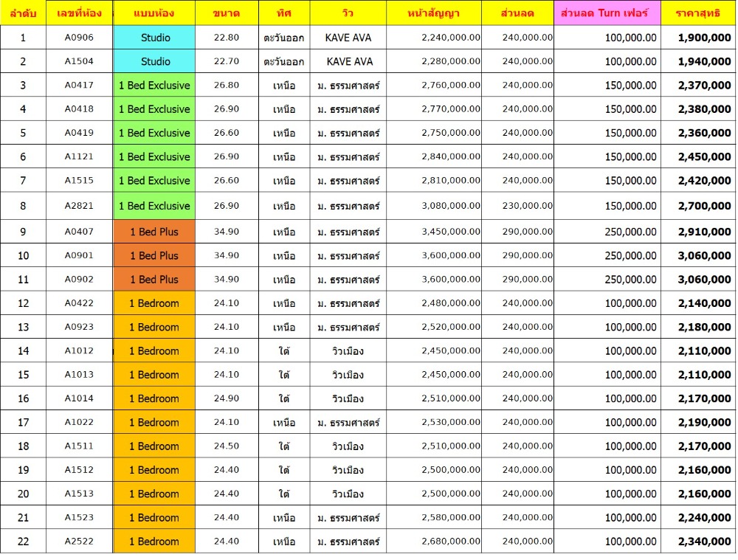Select room number A0419
Viewport: 738px width, 560px height.
point(79,133)
